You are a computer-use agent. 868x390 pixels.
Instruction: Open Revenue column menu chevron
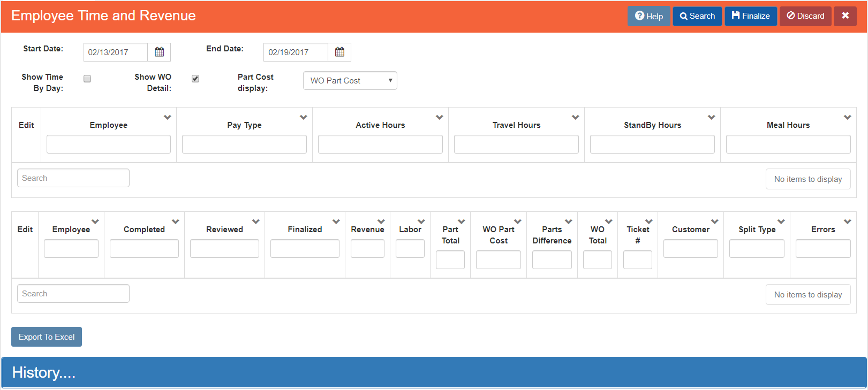pos(381,221)
